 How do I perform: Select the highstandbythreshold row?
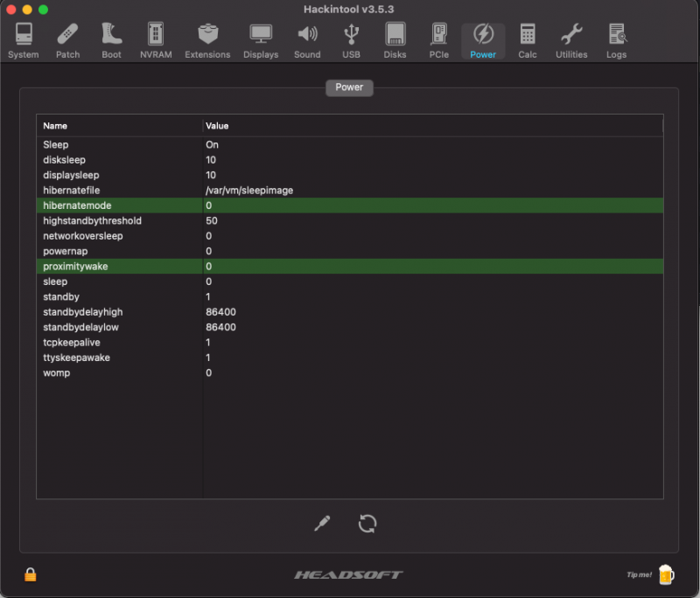[349, 220]
